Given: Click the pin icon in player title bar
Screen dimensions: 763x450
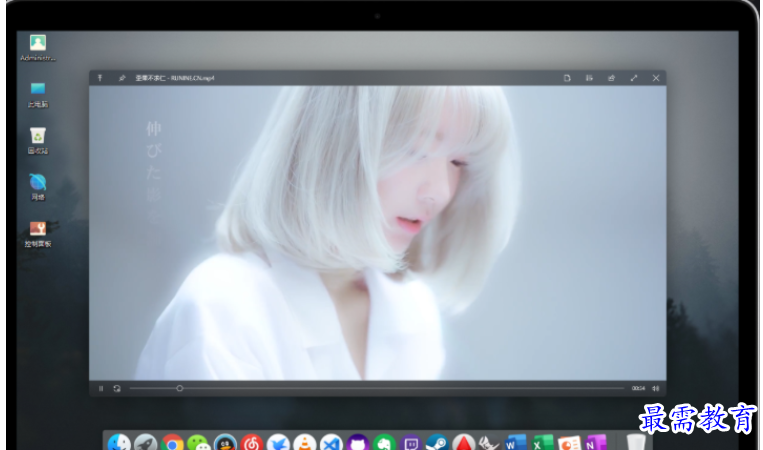Looking at the screenshot, I should click(x=122, y=78).
